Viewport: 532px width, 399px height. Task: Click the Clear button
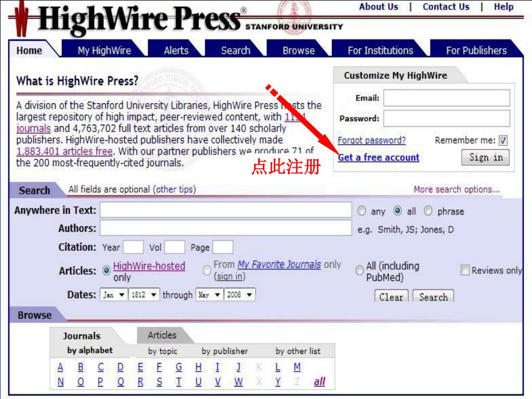(x=391, y=296)
